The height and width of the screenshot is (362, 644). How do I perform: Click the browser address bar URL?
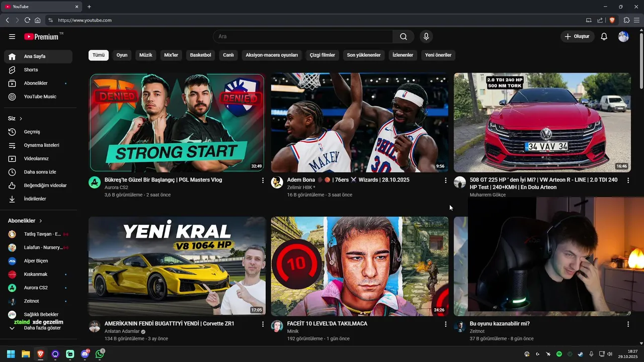(x=85, y=20)
